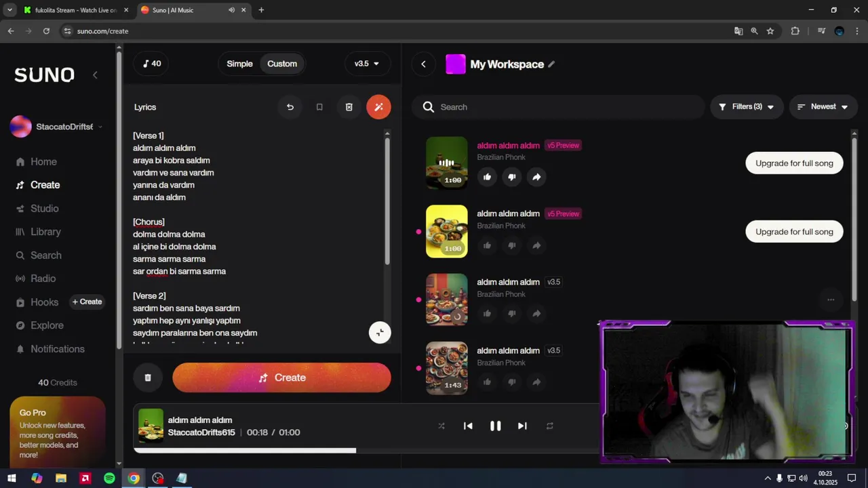868x488 pixels.
Task: Switch to Simple mode
Action: pos(239,64)
